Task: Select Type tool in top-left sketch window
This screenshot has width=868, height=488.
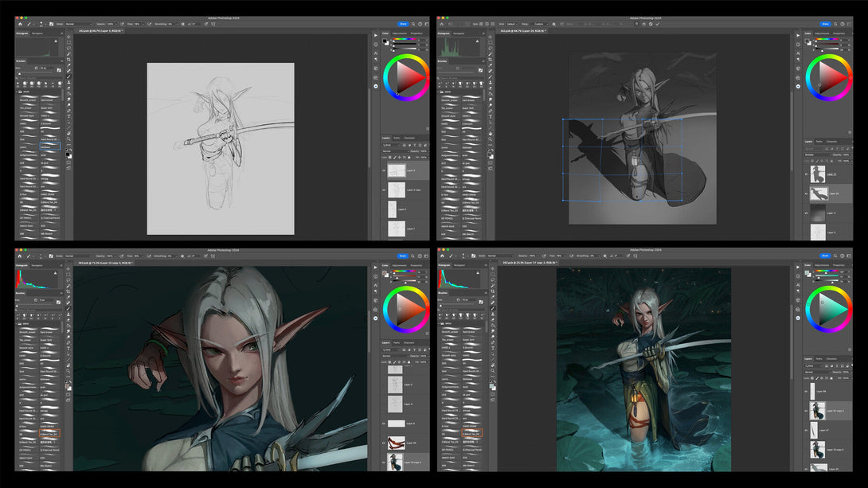Action: (x=68, y=116)
